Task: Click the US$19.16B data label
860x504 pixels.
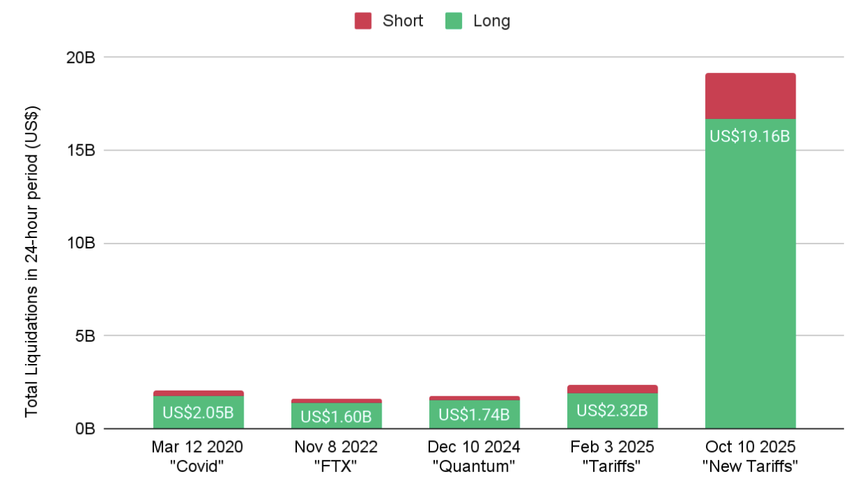Action: (750, 136)
